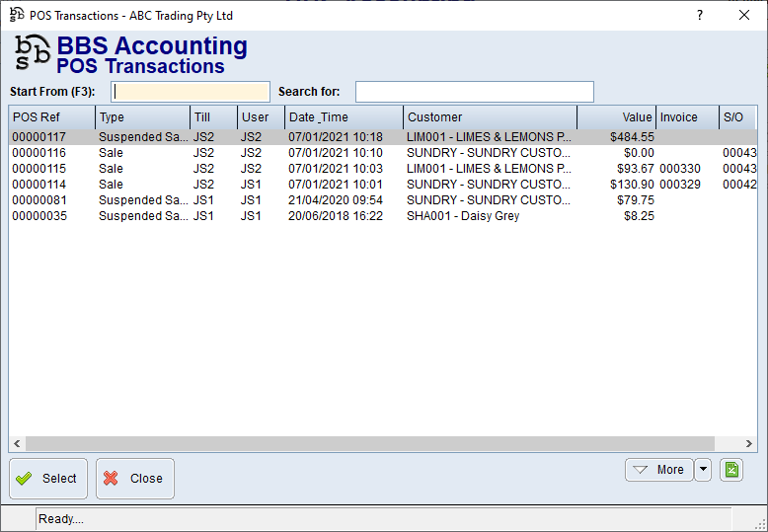Sort by the POS Ref column header
This screenshot has width=768, height=532.
point(51,117)
